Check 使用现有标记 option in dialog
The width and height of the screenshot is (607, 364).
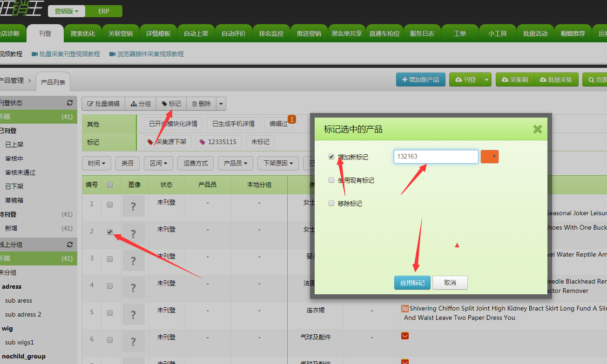pyautogui.click(x=331, y=180)
